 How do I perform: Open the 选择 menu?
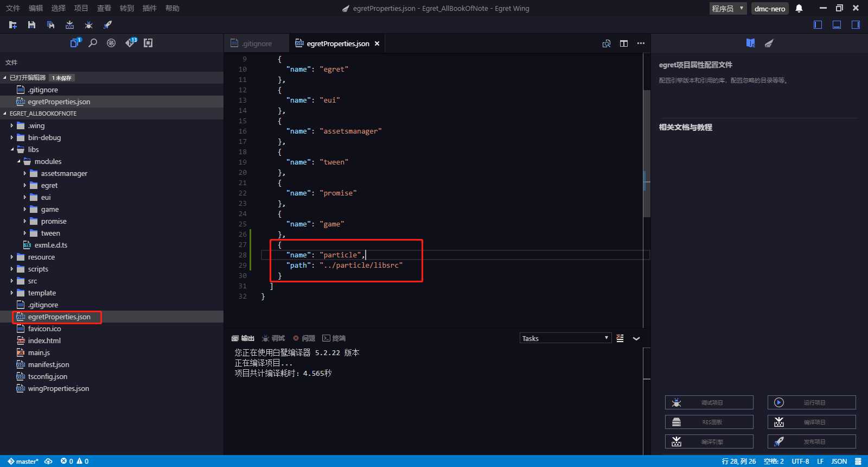(x=59, y=8)
